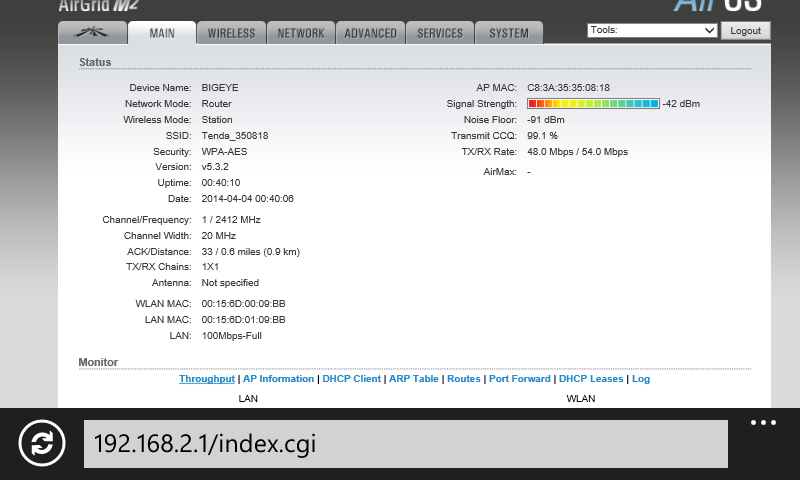The width and height of the screenshot is (800, 480).
Task: Select the date value 2014-04-04 00:40:06
Action: tap(247, 198)
